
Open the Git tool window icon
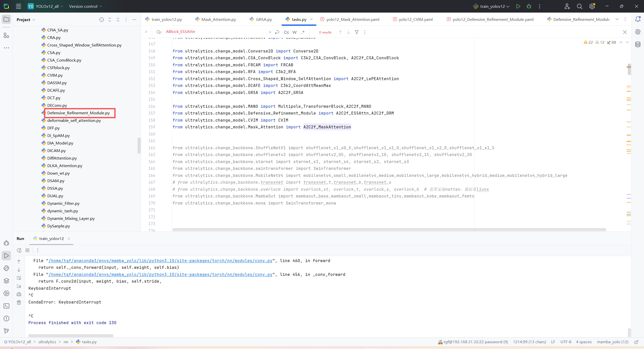click(x=6, y=331)
